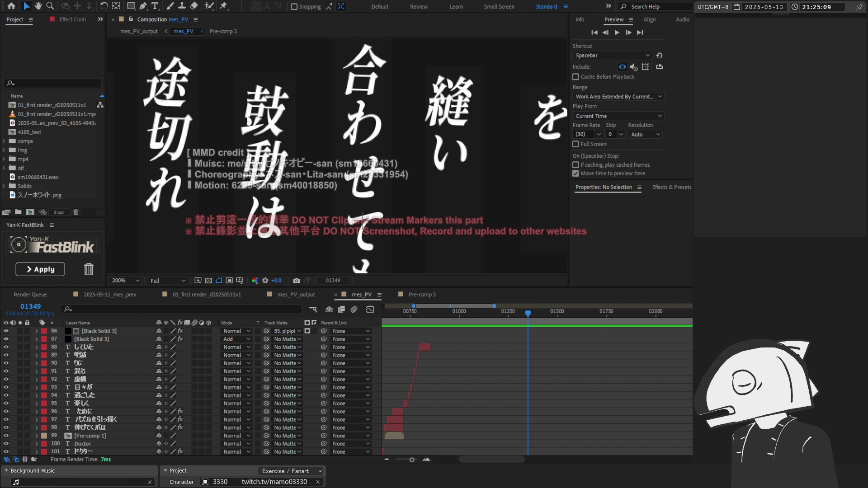Step to next frame in Preview panel
The width and height of the screenshot is (868, 488).
pyautogui.click(x=628, y=33)
